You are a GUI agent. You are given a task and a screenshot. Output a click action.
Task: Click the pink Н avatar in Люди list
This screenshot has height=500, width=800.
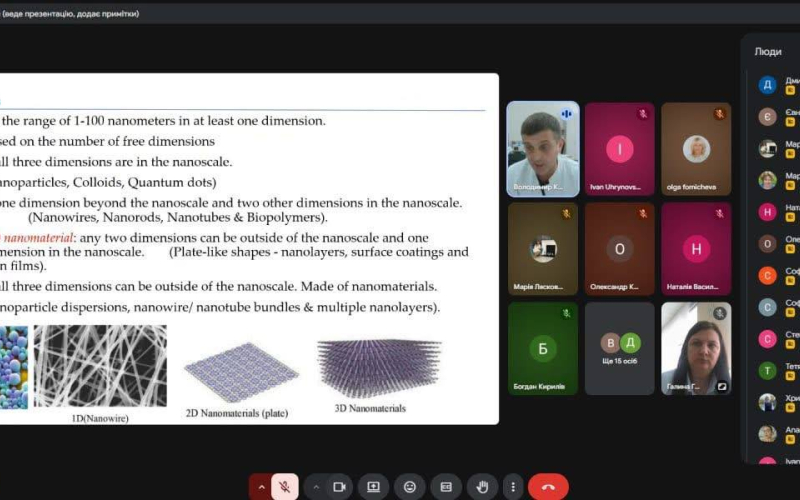pyautogui.click(x=767, y=212)
